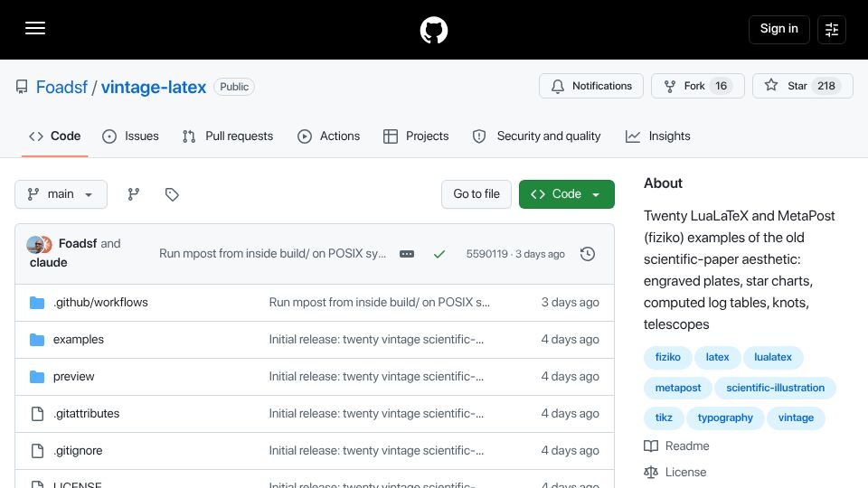Show commit checks via green checkmark
Viewport: 868px width, 488px height.
click(439, 254)
